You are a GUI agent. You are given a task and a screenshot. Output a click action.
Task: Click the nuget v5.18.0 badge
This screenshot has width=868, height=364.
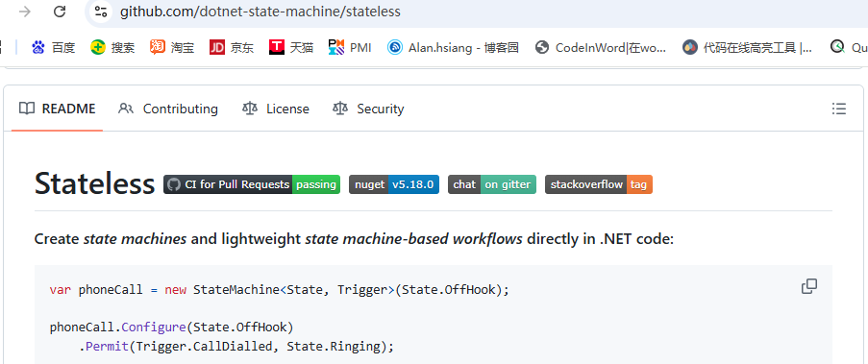click(x=394, y=184)
